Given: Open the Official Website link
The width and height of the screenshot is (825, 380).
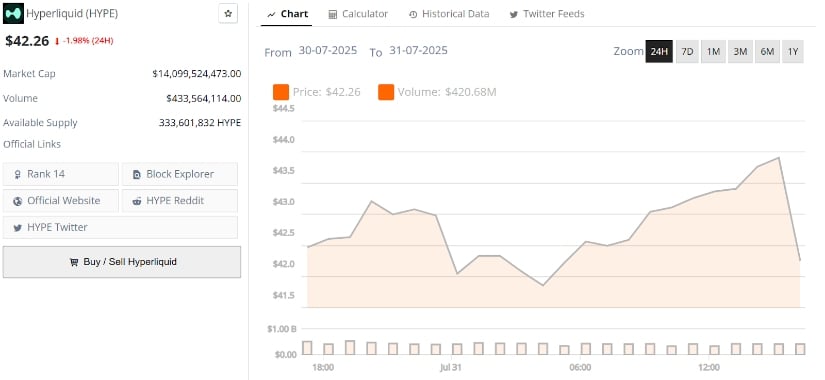Looking at the screenshot, I should [61, 201].
